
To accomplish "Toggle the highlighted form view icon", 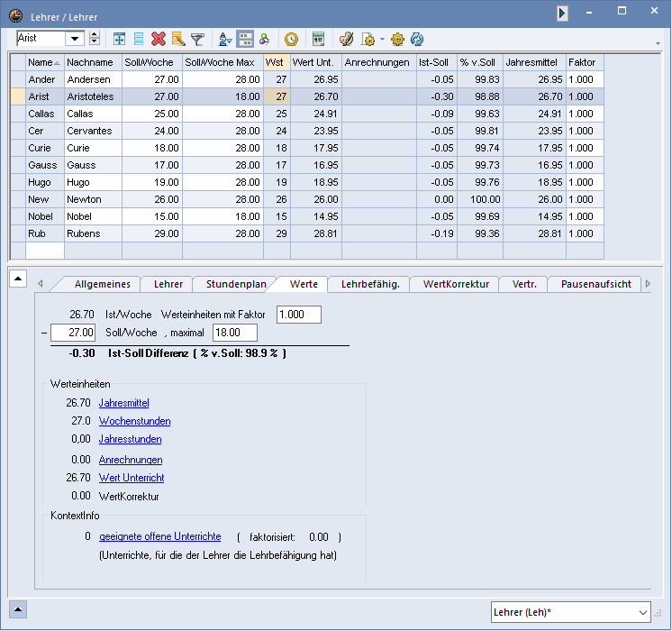I will pos(245,39).
